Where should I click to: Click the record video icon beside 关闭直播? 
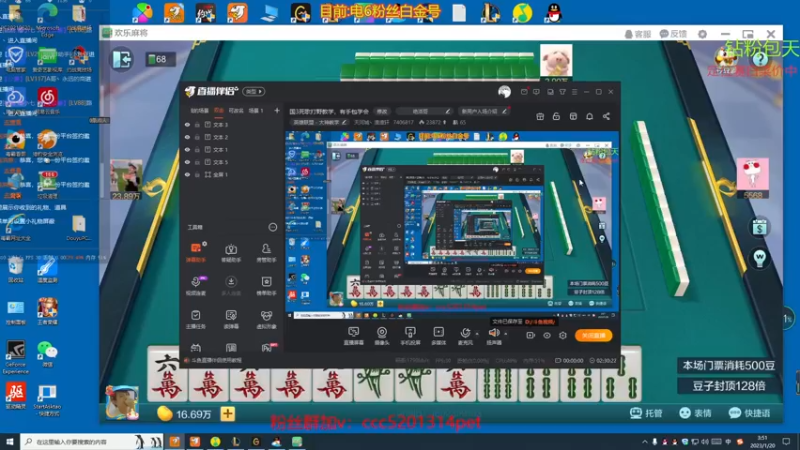531,335
